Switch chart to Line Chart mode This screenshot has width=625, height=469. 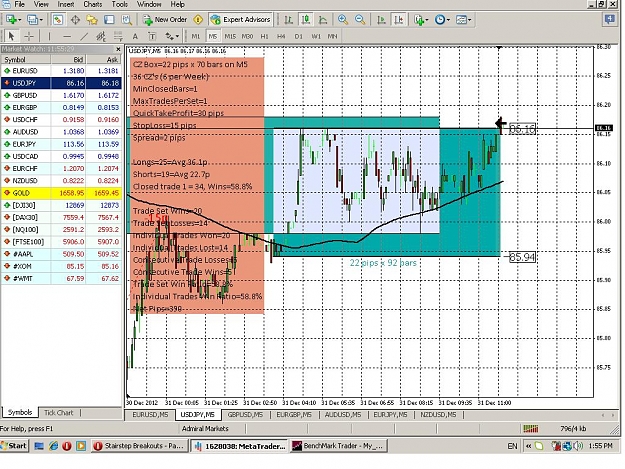pos(323,20)
